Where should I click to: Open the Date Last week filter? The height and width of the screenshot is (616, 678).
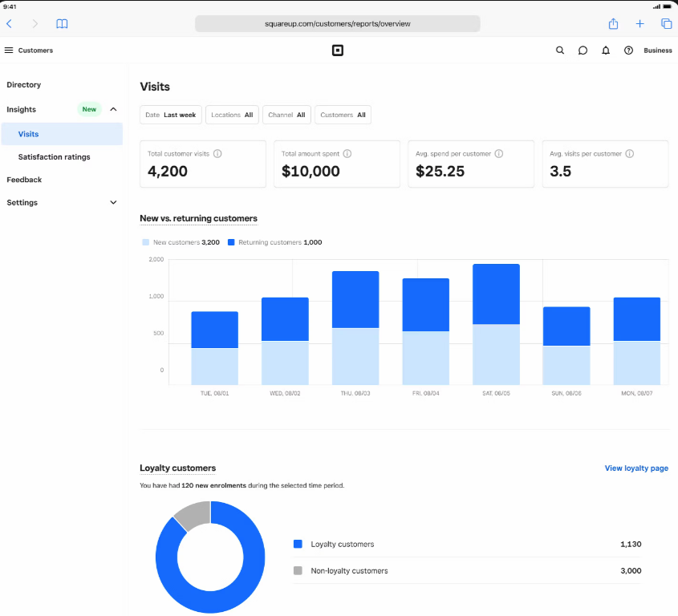tap(171, 115)
